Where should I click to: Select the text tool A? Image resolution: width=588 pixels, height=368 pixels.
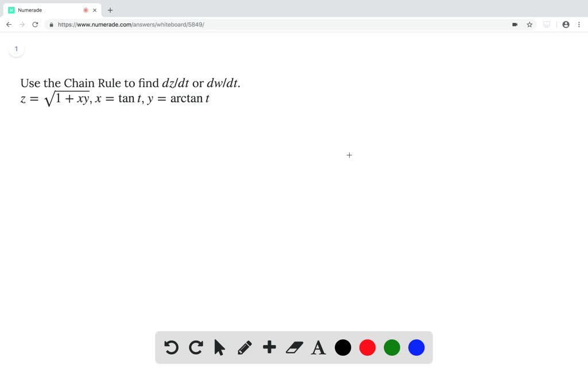click(x=318, y=347)
